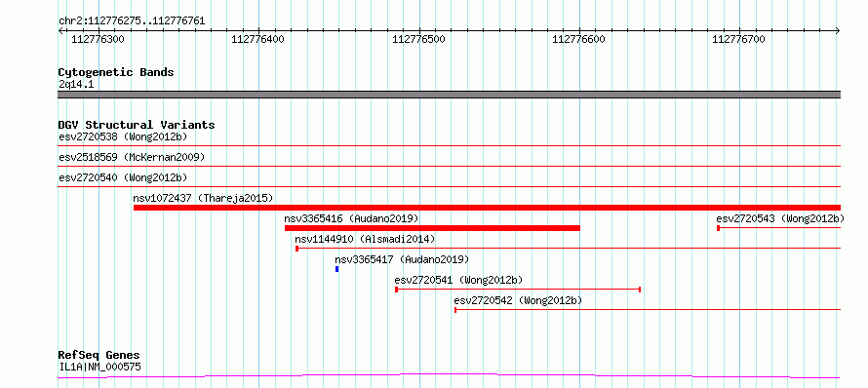Click the chr2:112776275..112776761 coordinate label
Image resolution: width=868 pixels, height=388 pixels.
(x=132, y=21)
